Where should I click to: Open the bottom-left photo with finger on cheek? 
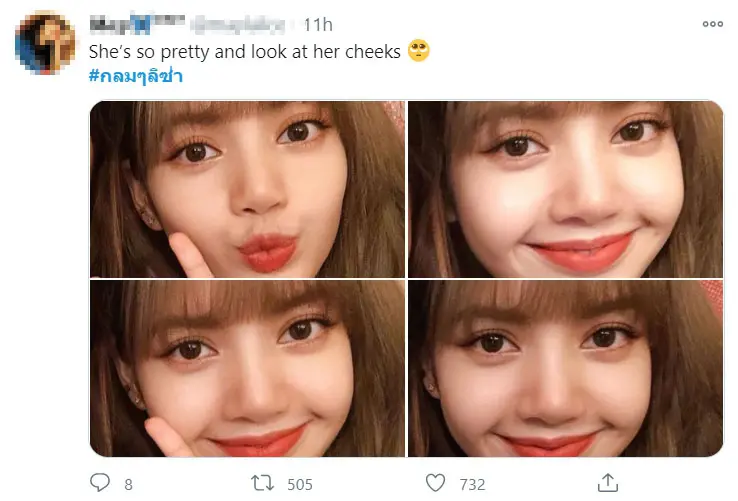247,368
